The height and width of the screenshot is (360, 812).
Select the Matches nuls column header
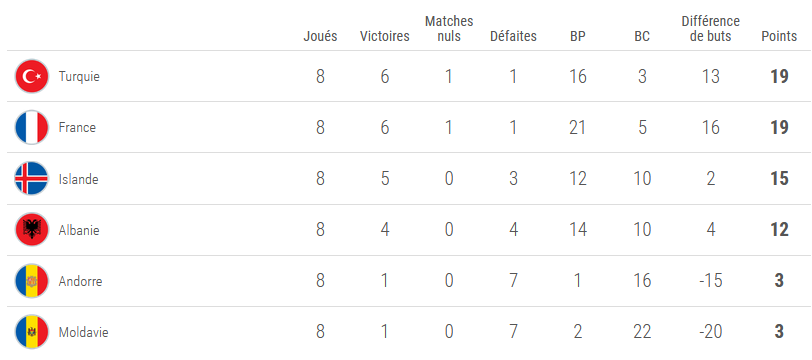tap(449, 28)
